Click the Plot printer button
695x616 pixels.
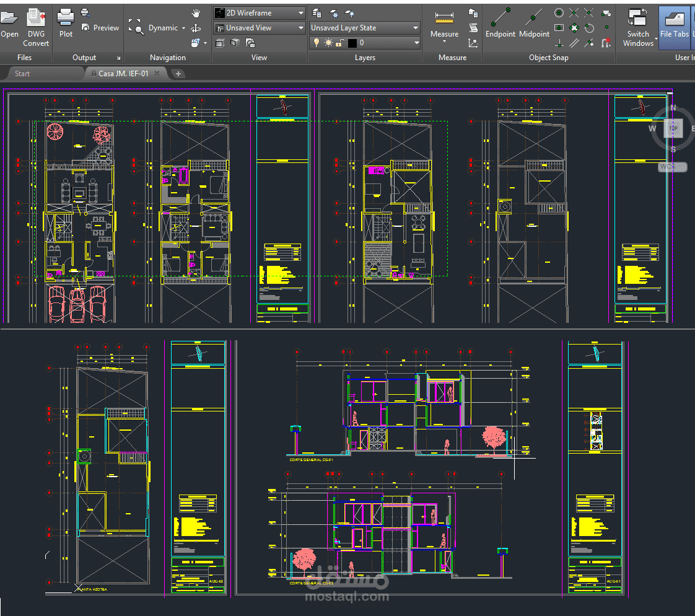[x=66, y=23]
